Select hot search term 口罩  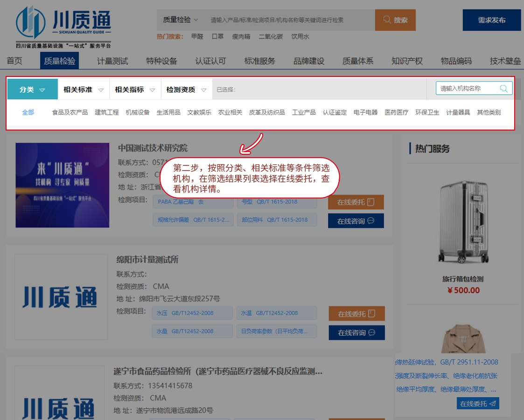[218, 36]
